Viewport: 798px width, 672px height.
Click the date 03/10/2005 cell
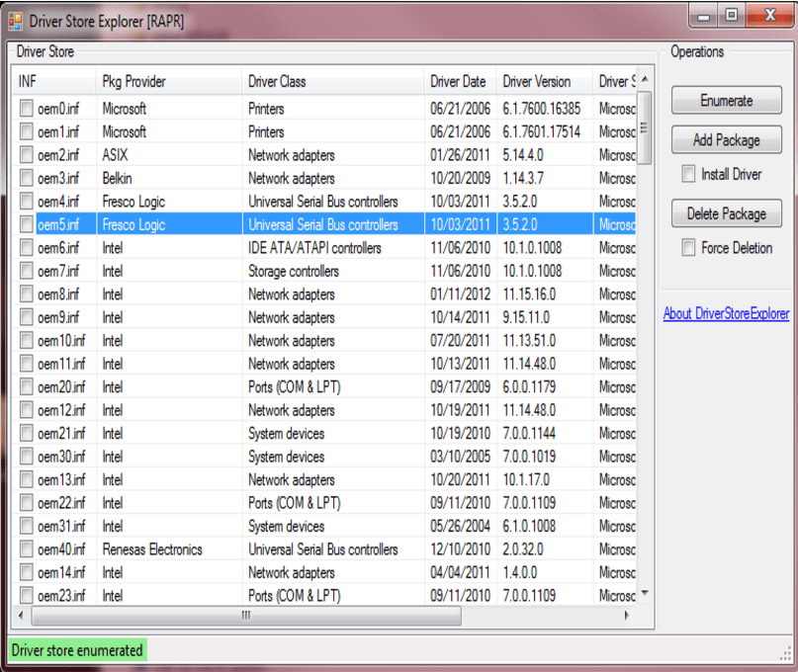(460, 457)
